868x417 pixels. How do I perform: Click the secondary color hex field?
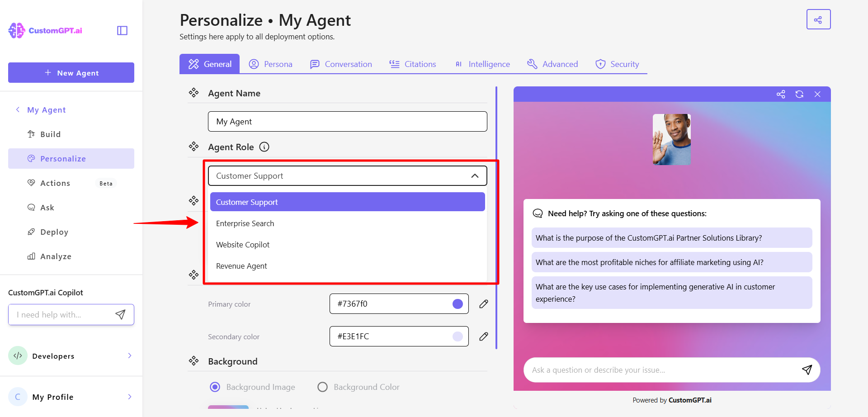399,336
